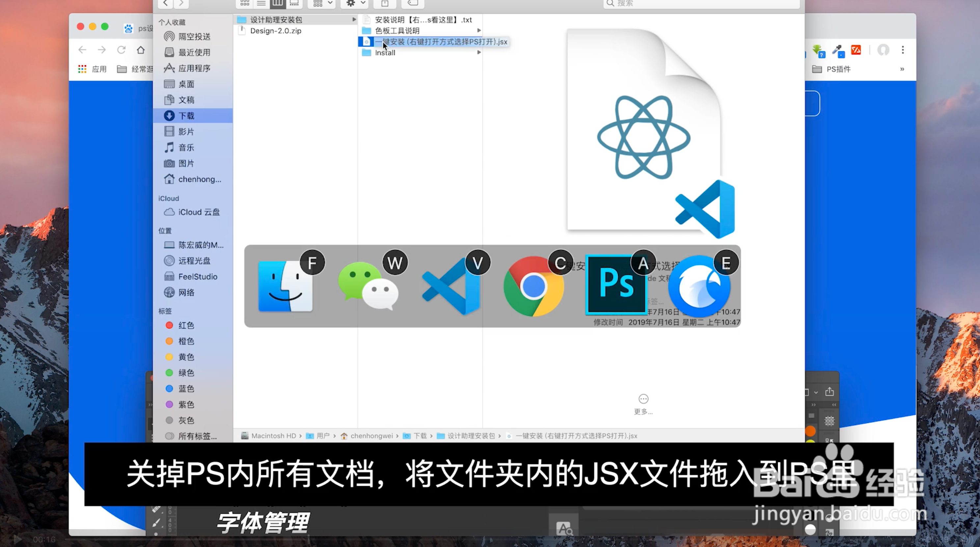The image size is (980, 547).
Task: Switch Finder to gallery view
Action: [x=294, y=3]
